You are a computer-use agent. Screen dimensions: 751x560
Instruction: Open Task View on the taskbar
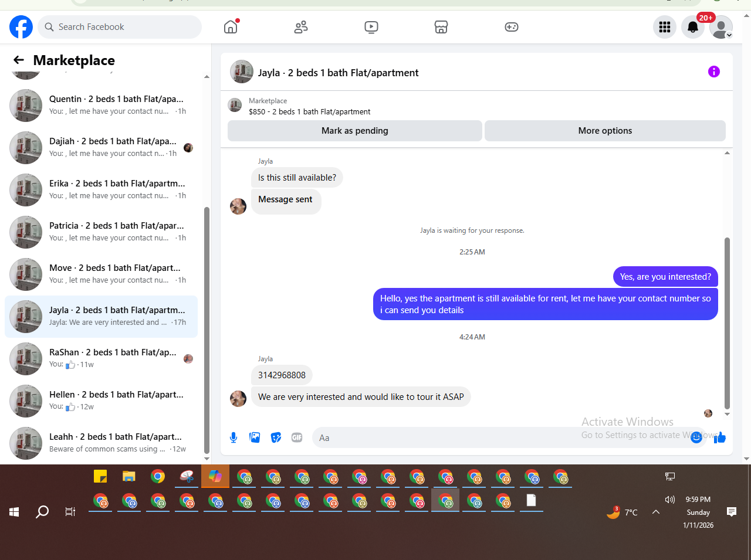[x=70, y=512]
